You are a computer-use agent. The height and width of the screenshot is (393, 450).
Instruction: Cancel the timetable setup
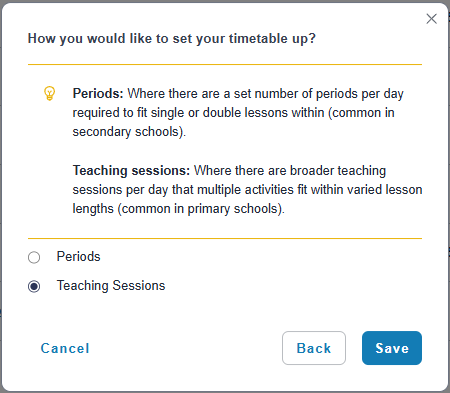tap(65, 348)
